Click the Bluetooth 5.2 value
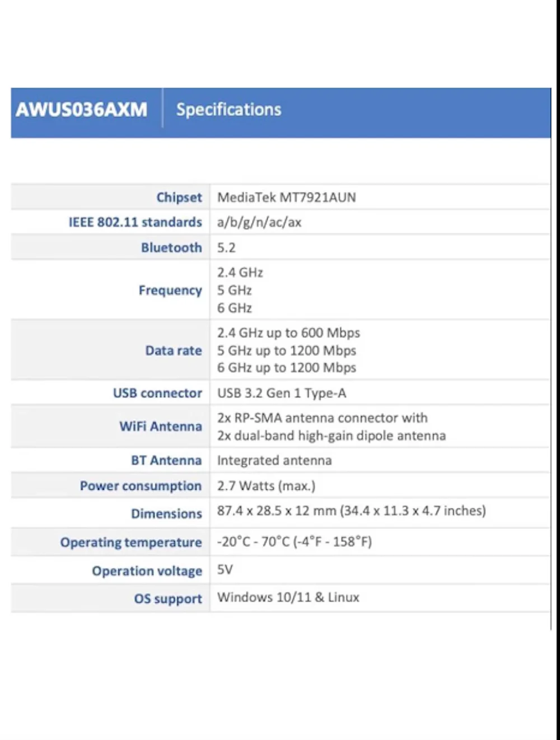560x740 pixels. (x=226, y=247)
